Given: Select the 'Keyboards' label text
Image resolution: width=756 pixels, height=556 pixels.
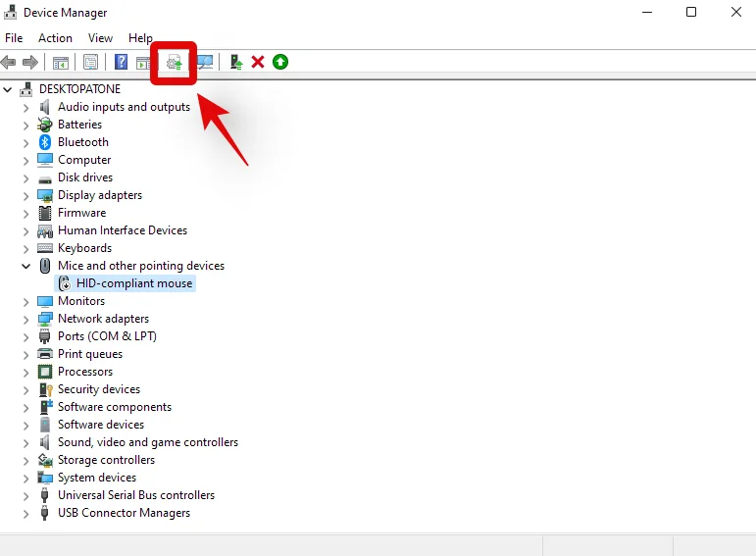Looking at the screenshot, I should point(85,248).
